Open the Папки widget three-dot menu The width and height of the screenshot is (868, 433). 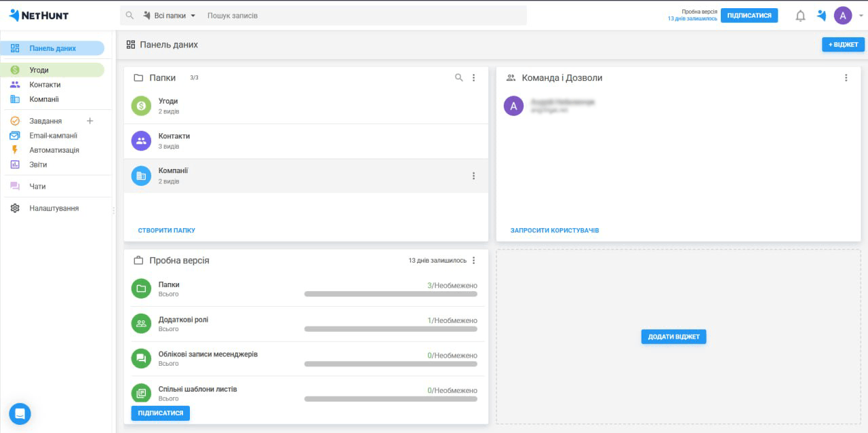point(474,78)
